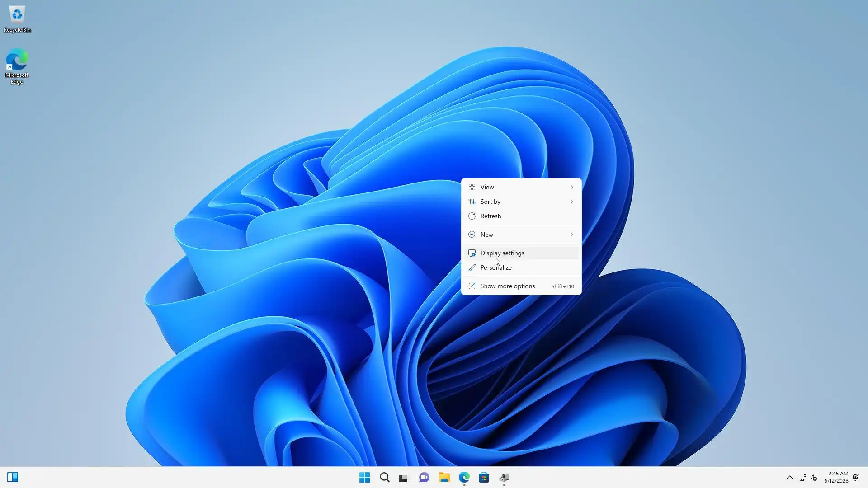
Task: Launch the Chat app from taskbar
Action: (424, 477)
